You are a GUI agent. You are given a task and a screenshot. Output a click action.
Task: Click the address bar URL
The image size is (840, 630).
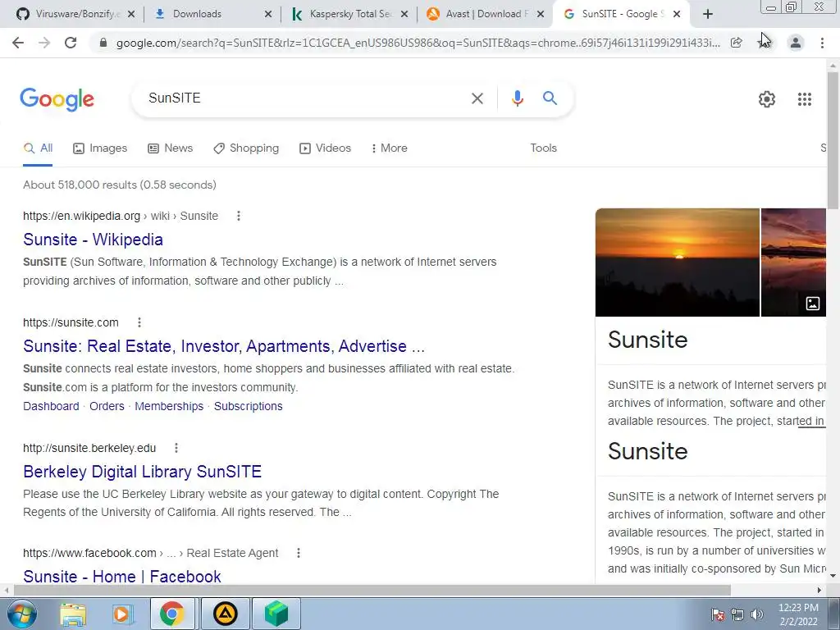point(418,43)
